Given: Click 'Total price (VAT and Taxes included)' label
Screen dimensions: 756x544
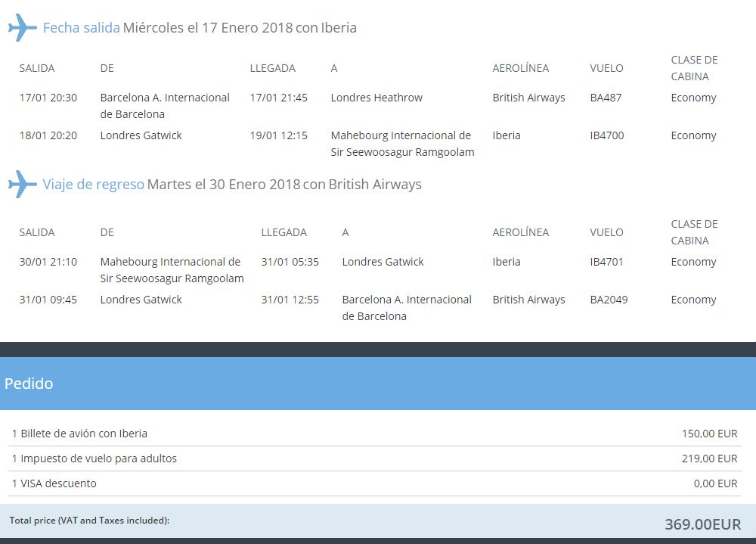Looking at the screenshot, I should (x=89, y=521).
